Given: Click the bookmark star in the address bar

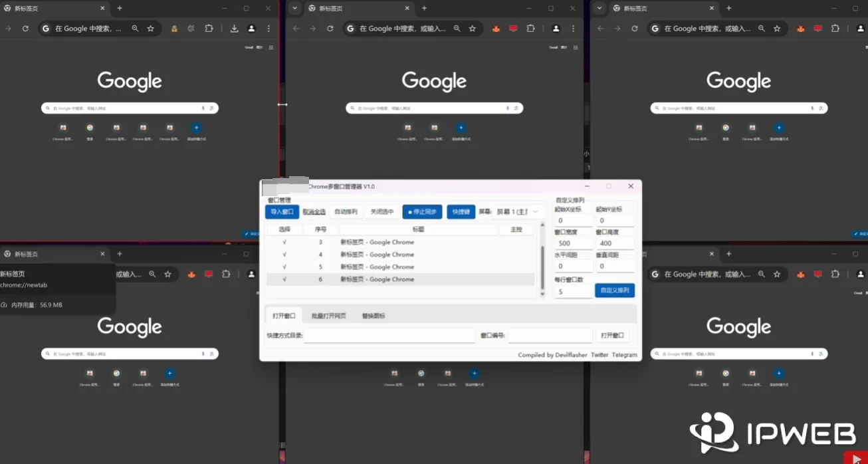Looking at the screenshot, I should pos(151,29).
